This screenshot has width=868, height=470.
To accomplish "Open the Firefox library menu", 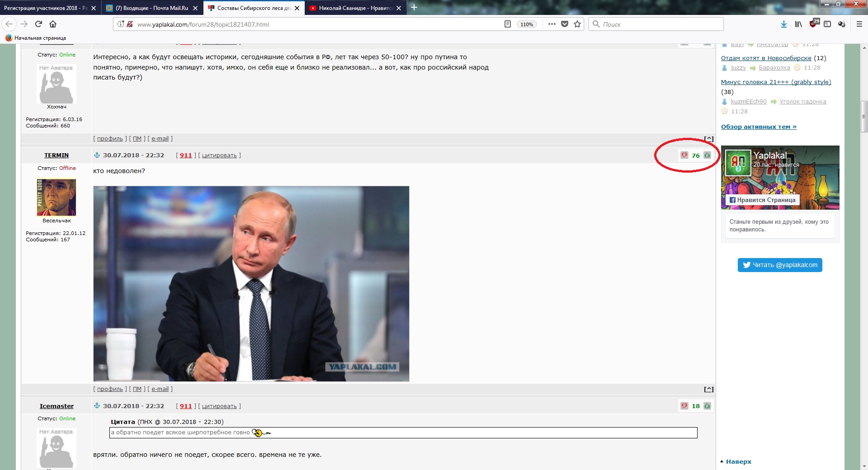I will [798, 24].
